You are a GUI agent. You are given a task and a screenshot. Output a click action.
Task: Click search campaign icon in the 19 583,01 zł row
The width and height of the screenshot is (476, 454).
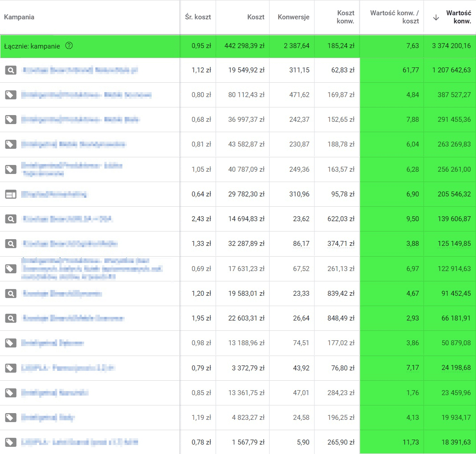[x=11, y=294]
